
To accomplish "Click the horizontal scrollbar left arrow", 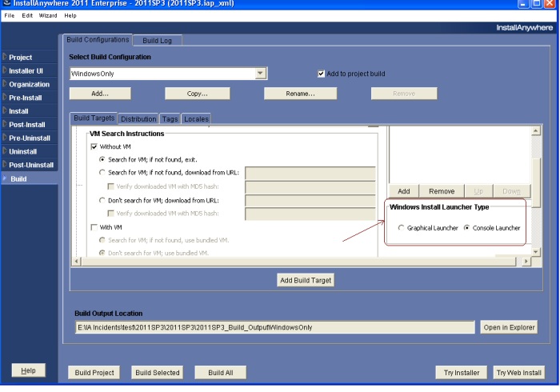I will 77,262.
